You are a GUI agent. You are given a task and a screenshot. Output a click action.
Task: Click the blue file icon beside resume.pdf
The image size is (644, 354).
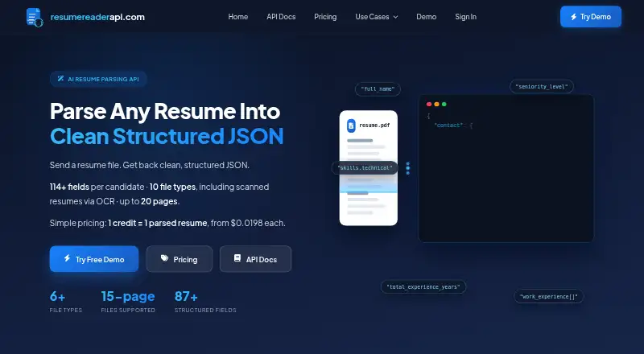(351, 126)
